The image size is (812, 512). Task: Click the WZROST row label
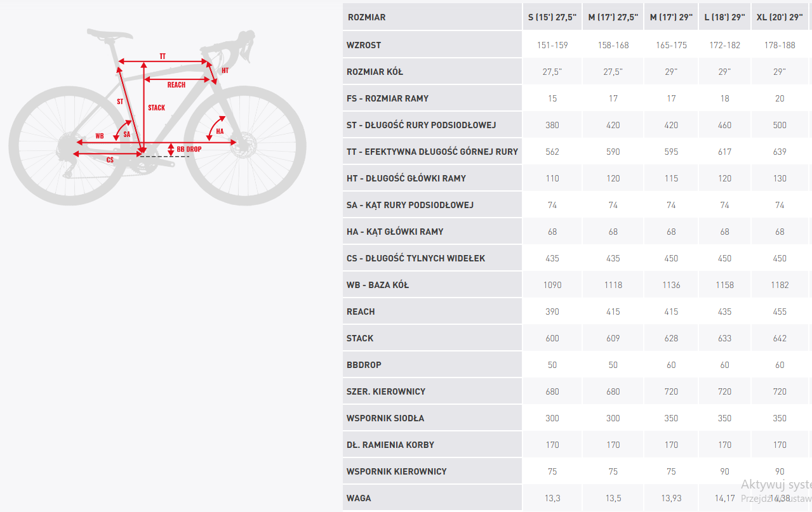364,45
